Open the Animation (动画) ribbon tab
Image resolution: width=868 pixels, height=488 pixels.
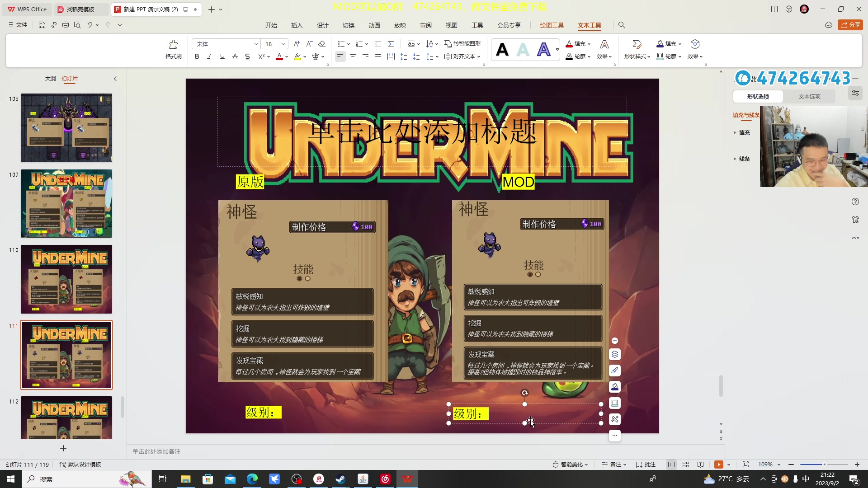pos(374,25)
